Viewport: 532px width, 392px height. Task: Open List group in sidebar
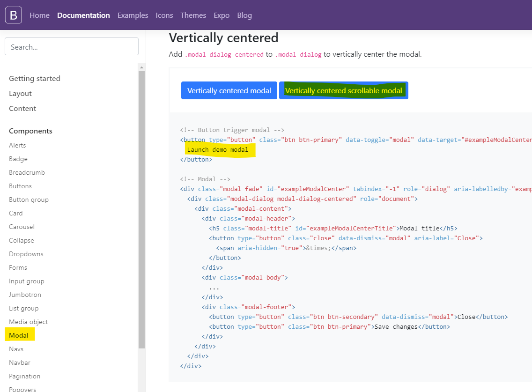pyautogui.click(x=24, y=308)
